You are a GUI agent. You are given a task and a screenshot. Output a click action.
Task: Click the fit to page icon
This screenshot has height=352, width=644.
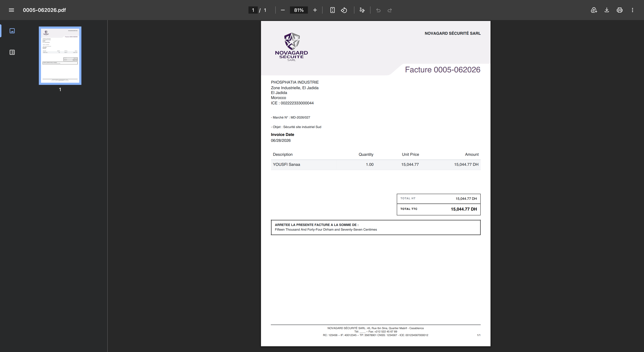tap(332, 10)
